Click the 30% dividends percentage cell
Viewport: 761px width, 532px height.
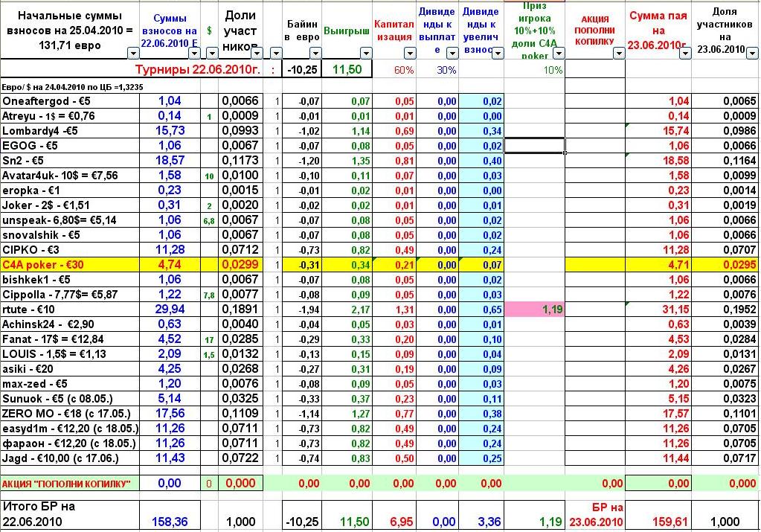[x=437, y=70]
